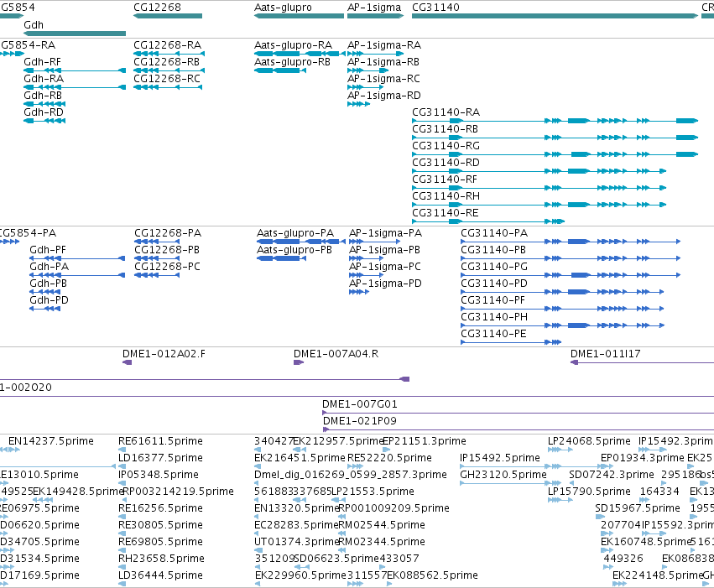Click EST LD36444.5prime
Viewport: 714px width, 588px height.
(x=160, y=575)
